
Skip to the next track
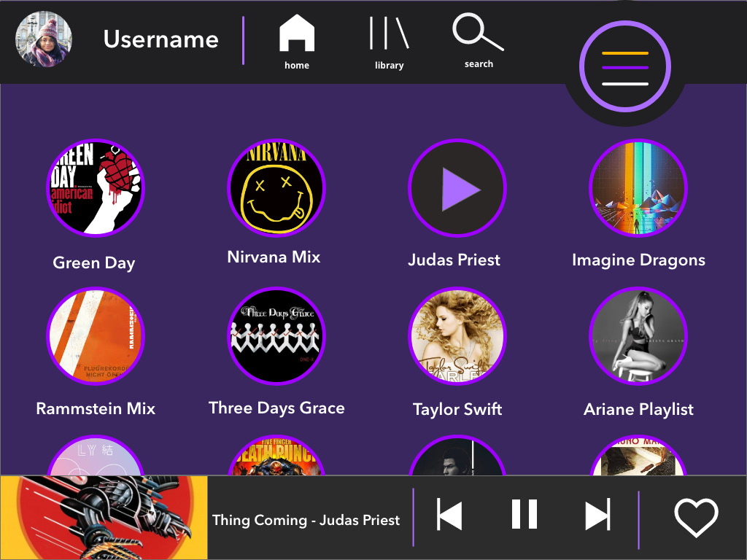pos(598,514)
